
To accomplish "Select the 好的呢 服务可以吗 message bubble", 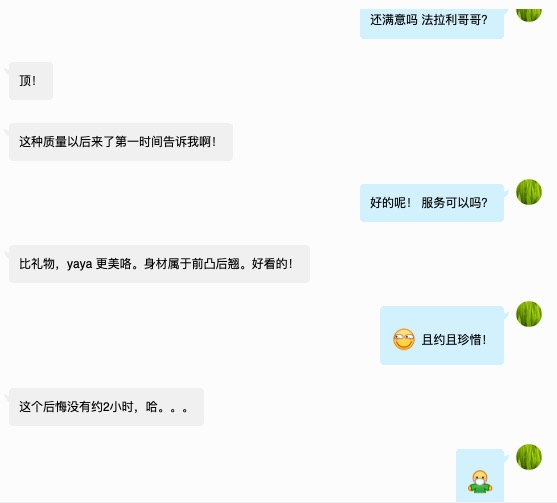I will (x=432, y=203).
